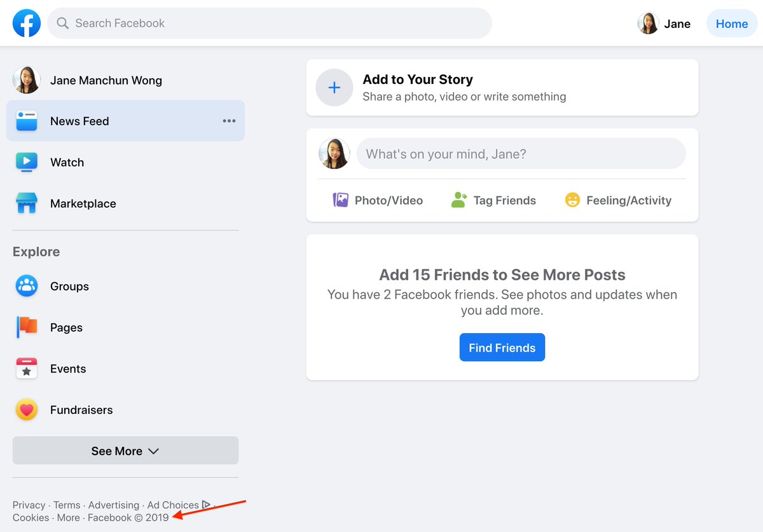This screenshot has width=763, height=532.
Task: Click the Groups icon under Explore
Action: click(27, 286)
